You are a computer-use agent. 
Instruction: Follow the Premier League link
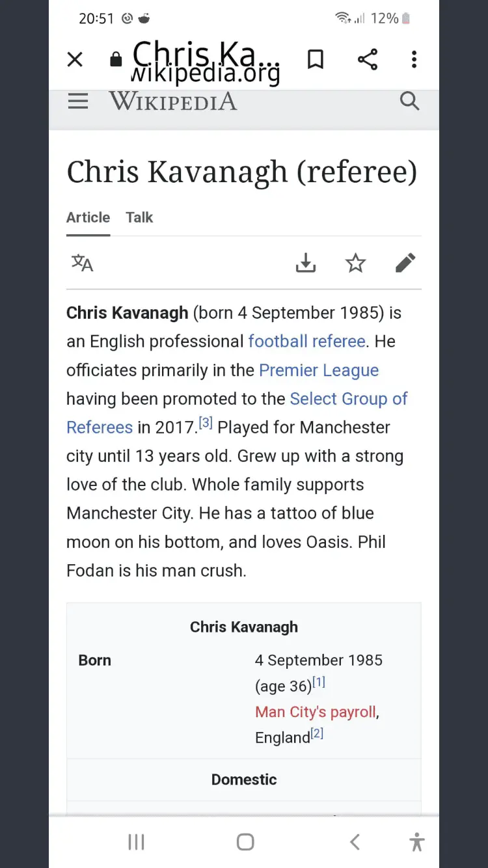[x=319, y=370]
